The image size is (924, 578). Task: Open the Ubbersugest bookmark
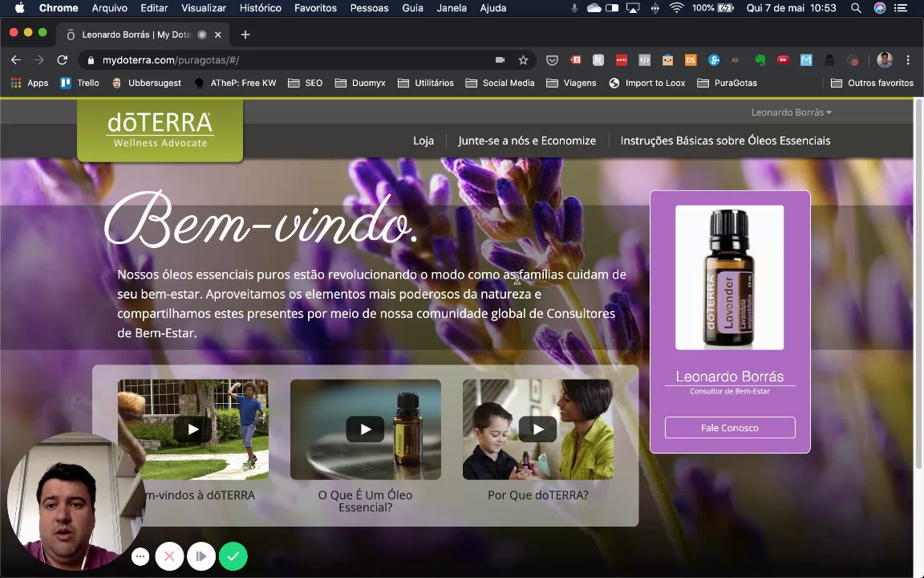pos(146,83)
